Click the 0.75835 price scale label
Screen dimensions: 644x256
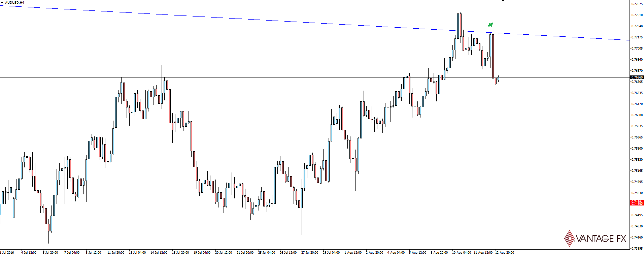[637, 126]
